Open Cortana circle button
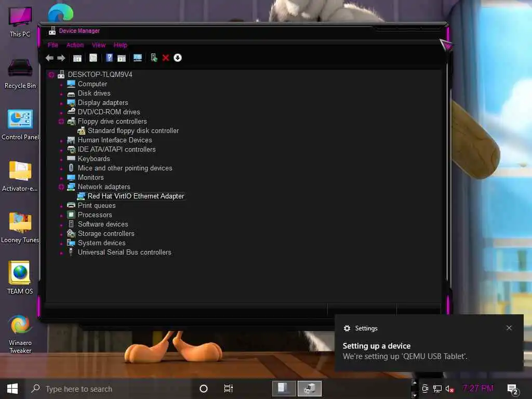532x399 pixels. tap(204, 389)
